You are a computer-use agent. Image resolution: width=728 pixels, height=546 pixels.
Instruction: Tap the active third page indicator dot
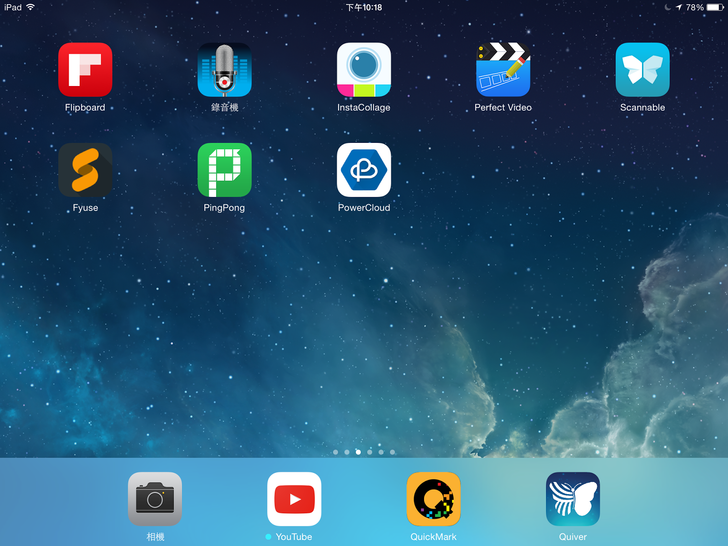click(x=358, y=452)
